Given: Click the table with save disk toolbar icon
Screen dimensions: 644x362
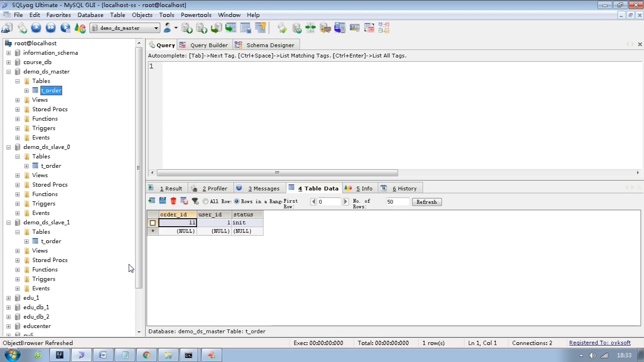Looking at the screenshot, I should click(245, 28).
